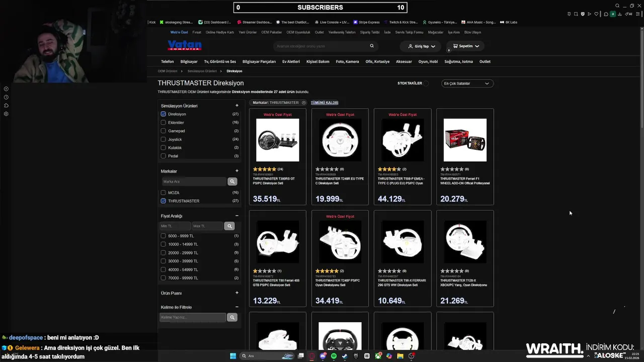This screenshot has height=362, width=644.
Task: Open the Xbox app from taskbar
Action: (x=378, y=356)
